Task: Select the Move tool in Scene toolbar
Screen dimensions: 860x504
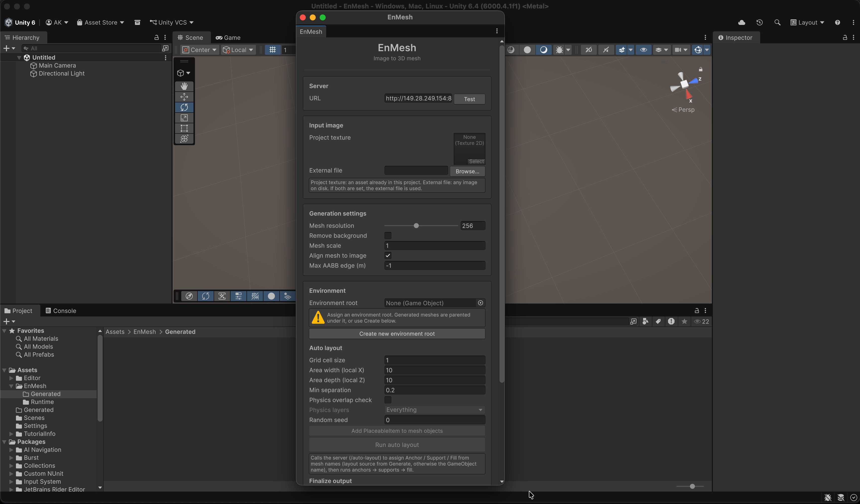Action: [x=184, y=97]
